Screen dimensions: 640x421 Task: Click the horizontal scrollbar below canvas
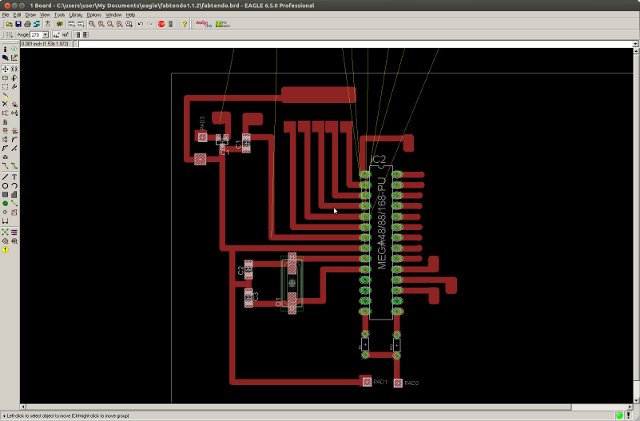coord(327,407)
